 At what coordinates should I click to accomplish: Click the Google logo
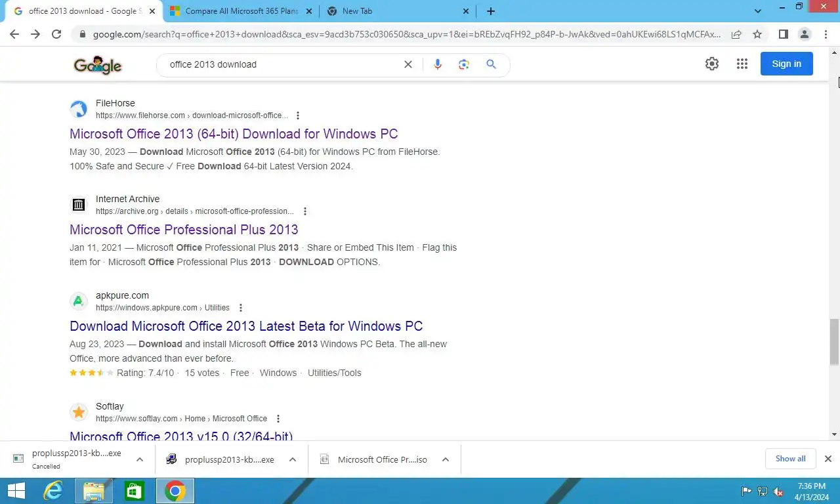click(x=98, y=65)
